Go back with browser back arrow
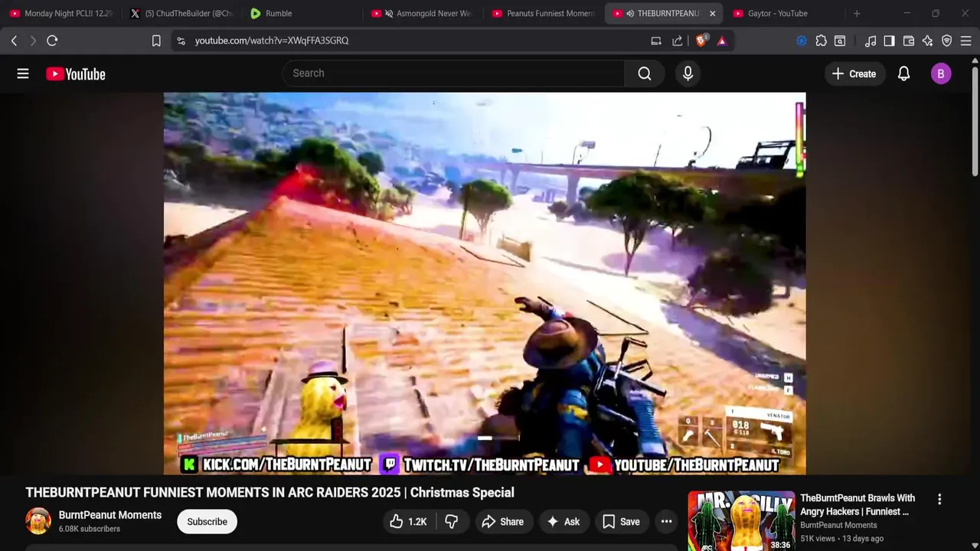Screen dimensions: 980x551 tap(14, 41)
